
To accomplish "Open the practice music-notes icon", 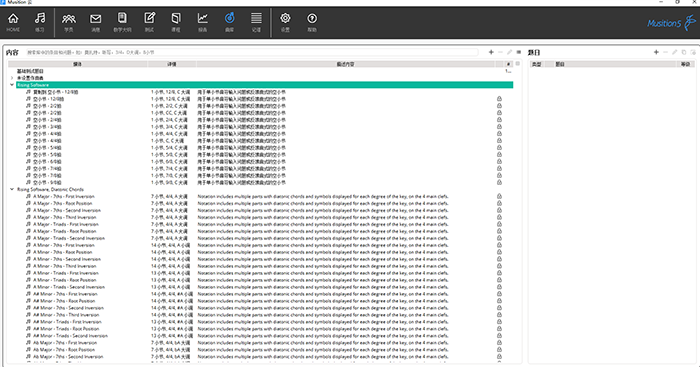I will 40,22.
